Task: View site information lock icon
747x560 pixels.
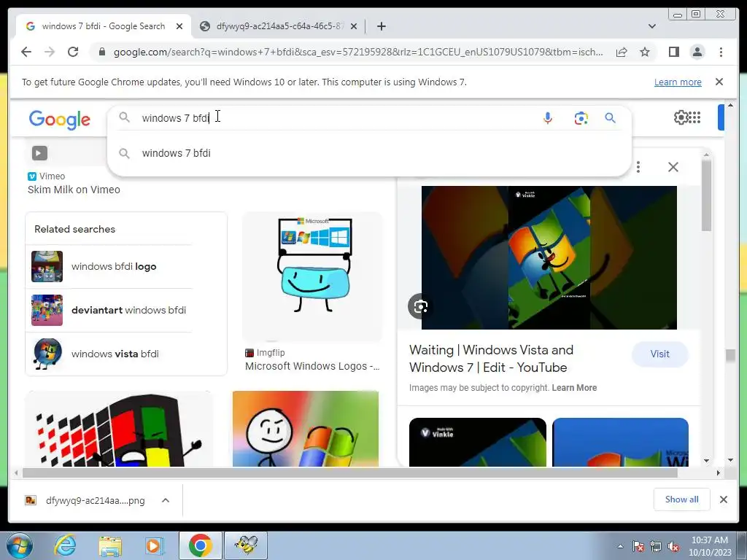Action: (101, 52)
